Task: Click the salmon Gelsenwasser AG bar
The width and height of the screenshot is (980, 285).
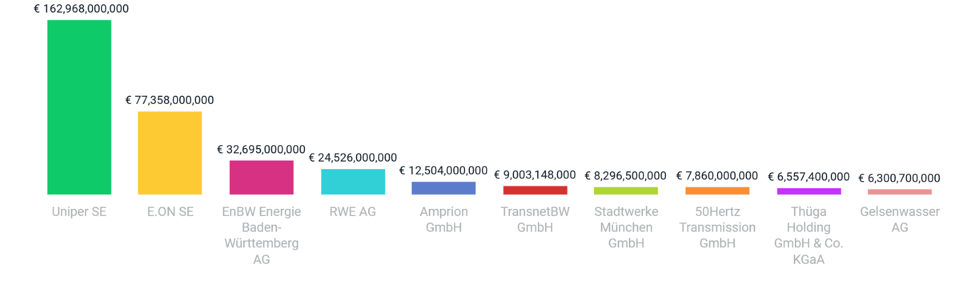Action: tap(899, 192)
